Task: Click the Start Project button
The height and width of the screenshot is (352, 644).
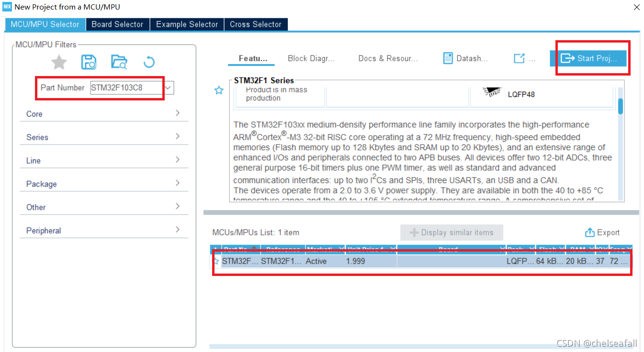Action: point(588,58)
